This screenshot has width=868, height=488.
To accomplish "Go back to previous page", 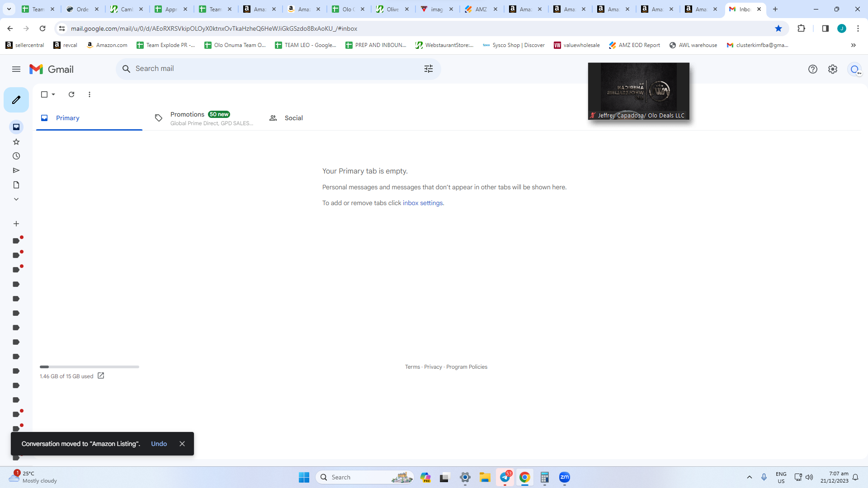I will [x=10, y=28].
